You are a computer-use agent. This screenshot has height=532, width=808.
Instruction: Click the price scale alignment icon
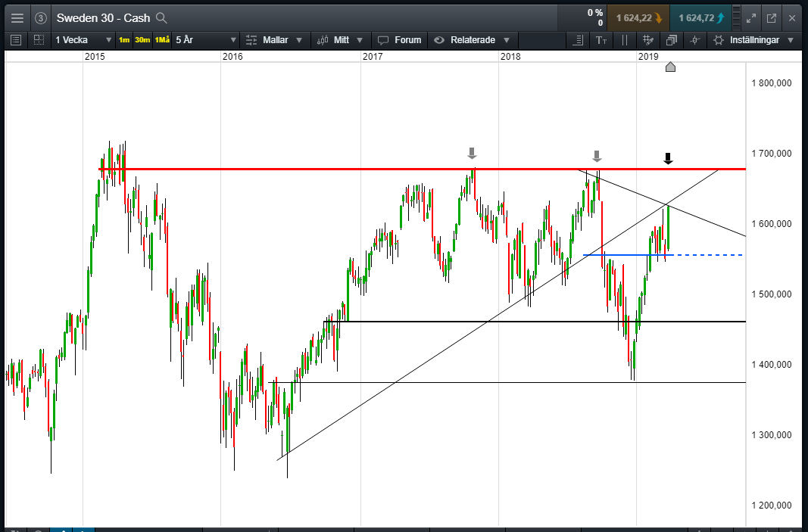pyautogui.click(x=578, y=39)
